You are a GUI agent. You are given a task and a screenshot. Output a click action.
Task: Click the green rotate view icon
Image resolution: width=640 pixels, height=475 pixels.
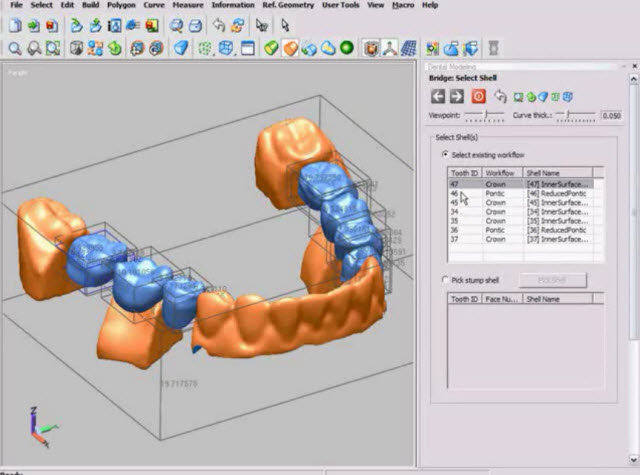tap(115, 49)
